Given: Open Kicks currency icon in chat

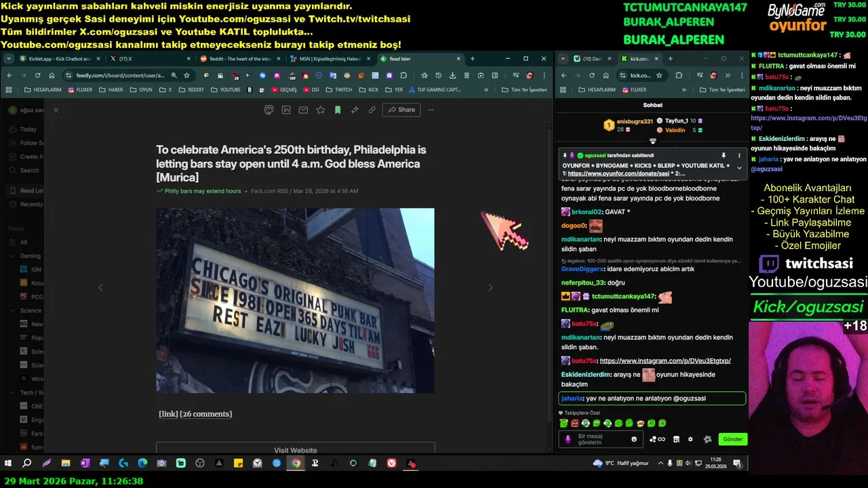Looking at the screenshot, I should pyautogui.click(x=657, y=439).
